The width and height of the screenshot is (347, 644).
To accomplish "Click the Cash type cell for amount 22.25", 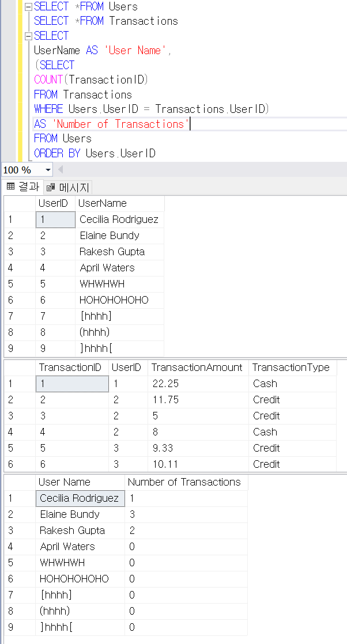I will [x=292, y=384].
